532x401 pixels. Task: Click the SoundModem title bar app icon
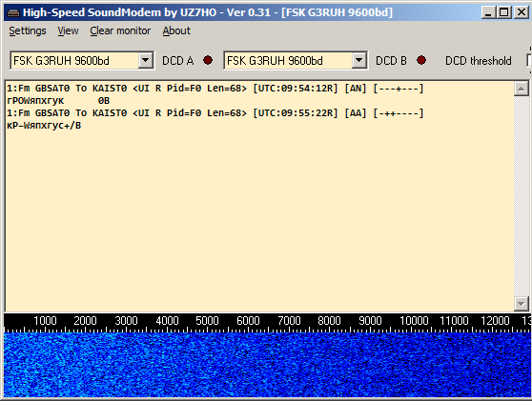tap(13, 13)
